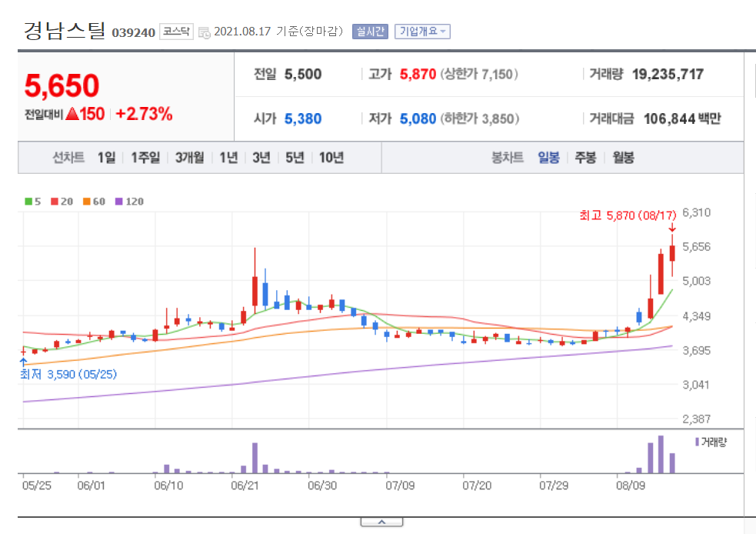Collapse the chart with the bottom chevron
This screenshot has height=534, width=756.
click(381, 522)
